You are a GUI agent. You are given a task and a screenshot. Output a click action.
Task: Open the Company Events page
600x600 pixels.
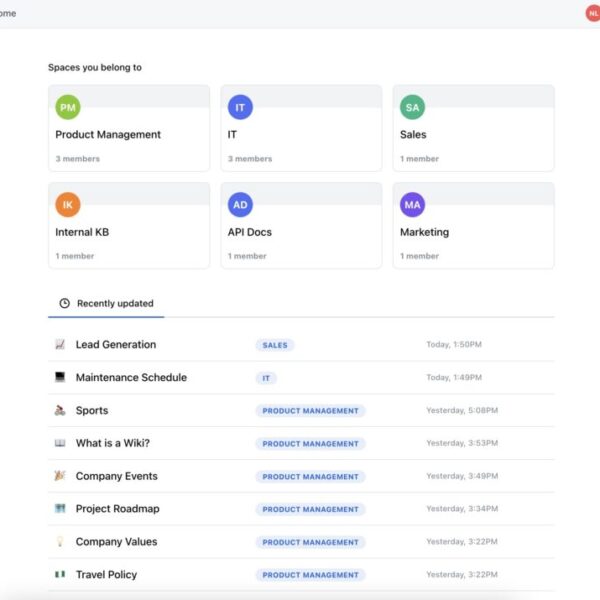[x=116, y=477]
